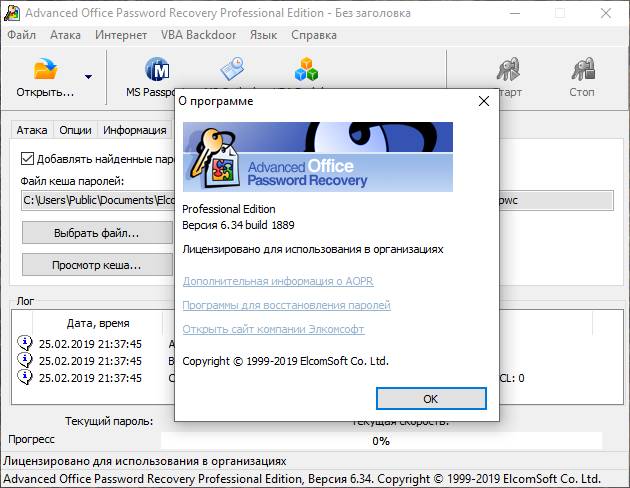Screen dimensions: 630x488
Task: Open the Справка menu
Action: pyautogui.click(x=314, y=35)
